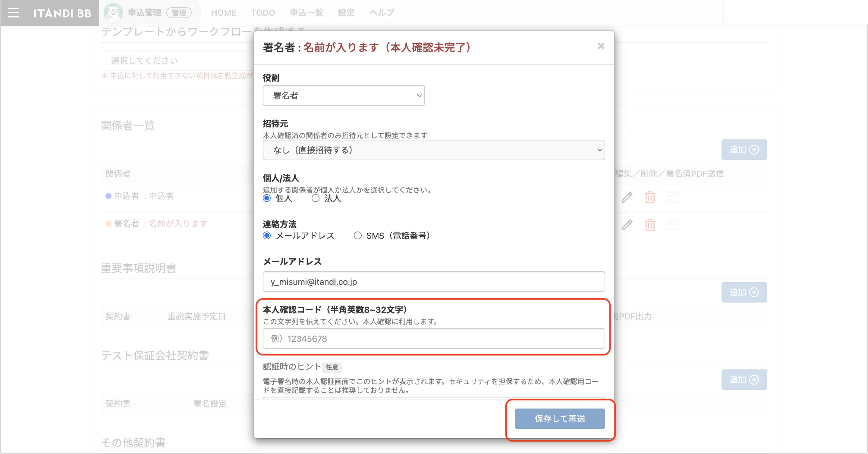Click the 保存して再送 button

tap(560, 419)
